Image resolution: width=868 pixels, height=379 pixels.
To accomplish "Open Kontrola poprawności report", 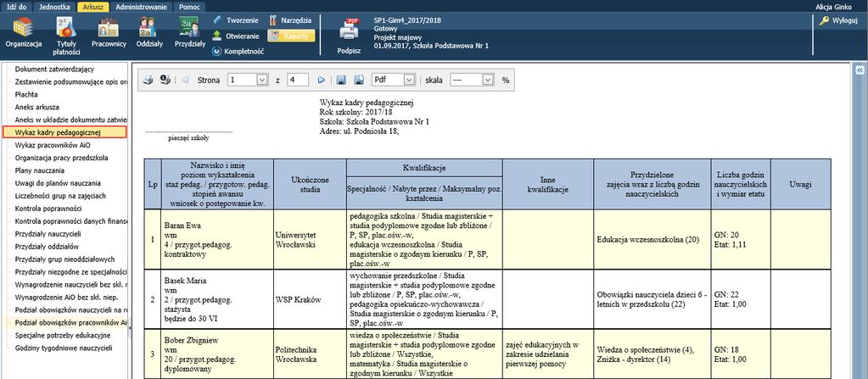I will click(x=48, y=209).
